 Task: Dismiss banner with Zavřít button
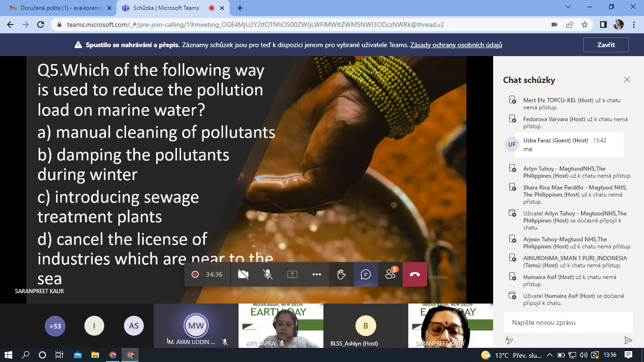coord(606,45)
